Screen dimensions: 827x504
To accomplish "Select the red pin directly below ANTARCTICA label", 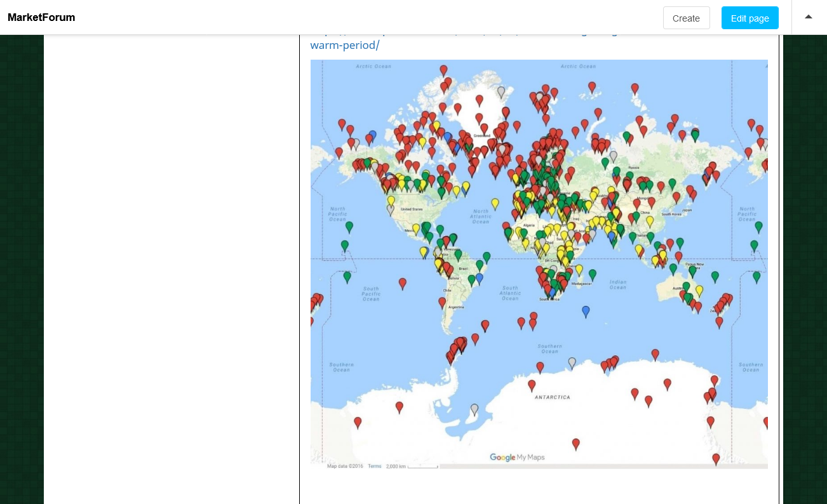I will tap(575, 444).
